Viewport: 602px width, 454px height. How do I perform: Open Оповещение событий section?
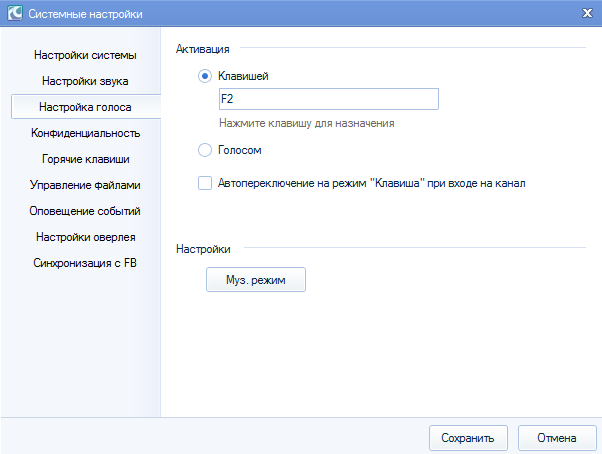[85, 211]
